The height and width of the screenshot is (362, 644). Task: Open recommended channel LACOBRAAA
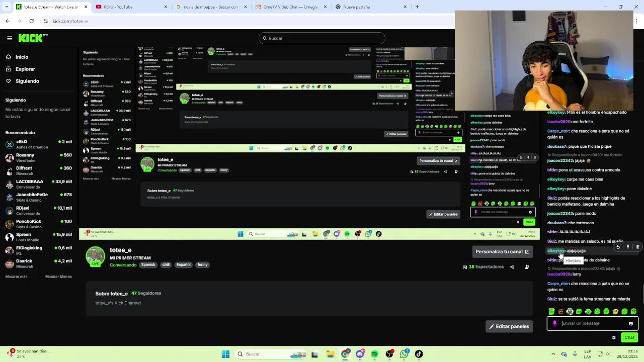click(x=39, y=184)
